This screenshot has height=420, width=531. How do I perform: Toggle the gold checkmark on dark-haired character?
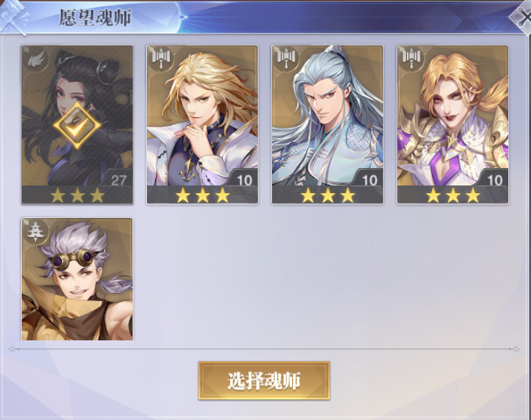pos(77,125)
